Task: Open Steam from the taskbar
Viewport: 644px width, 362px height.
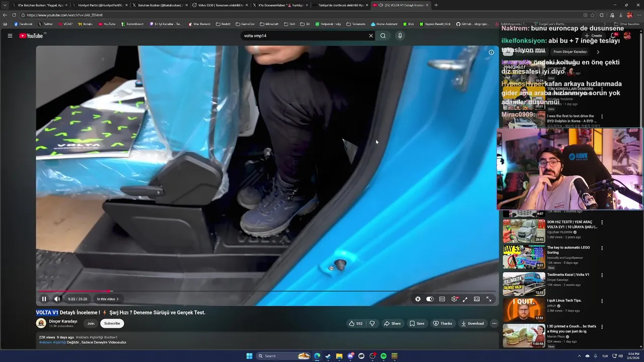Action: (x=328, y=356)
